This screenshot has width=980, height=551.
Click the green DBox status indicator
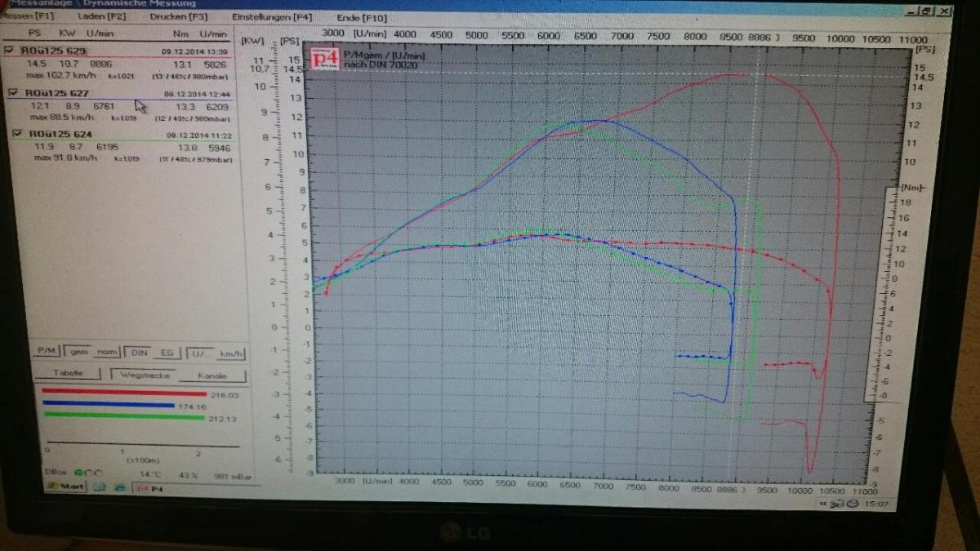[x=78, y=473]
